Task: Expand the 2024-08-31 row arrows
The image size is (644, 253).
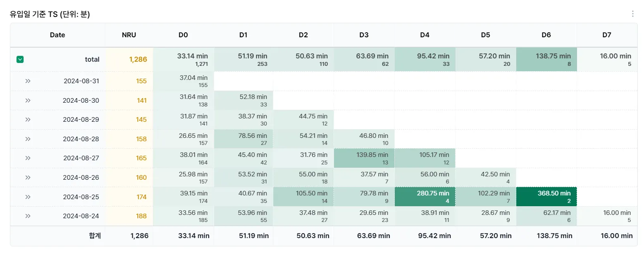Action: click(x=28, y=81)
